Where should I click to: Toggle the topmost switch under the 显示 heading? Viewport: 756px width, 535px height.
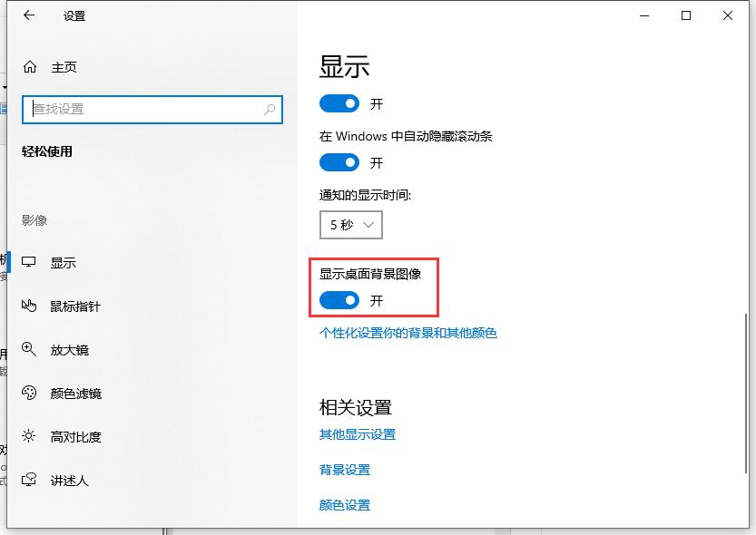point(339,103)
